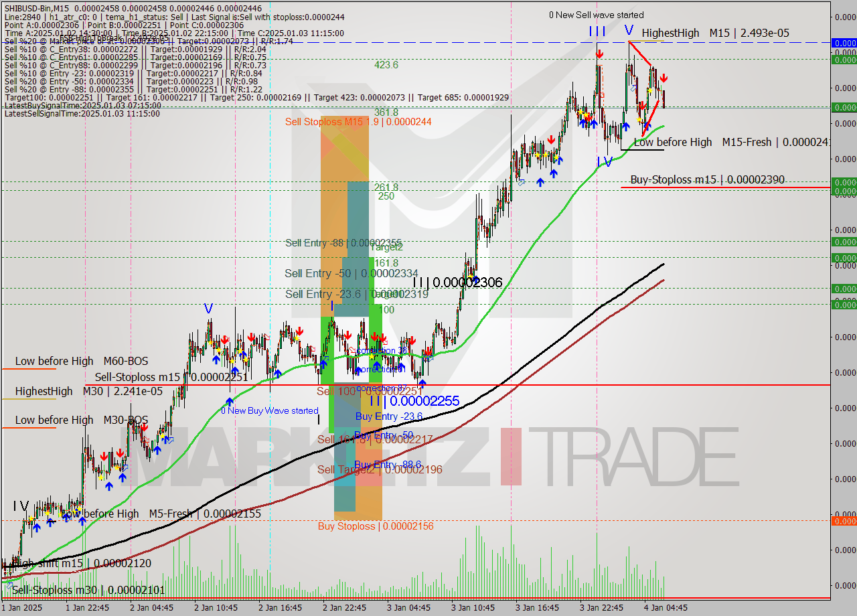This screenshot has height=616, width=857.
Task: Select the 'Sell %10 @ Entry -23' line
Action: (x=133, y=73)
